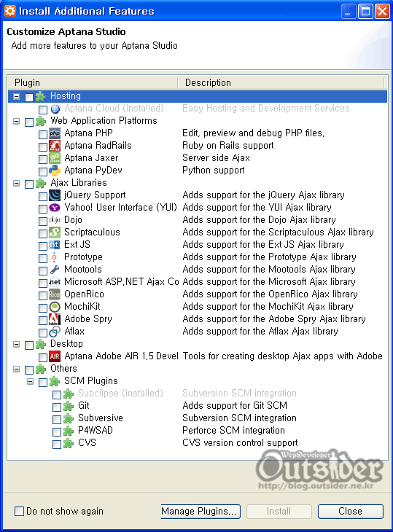Maximize the Install Additional Features window
393x532 pixels.
pos(365,12)
